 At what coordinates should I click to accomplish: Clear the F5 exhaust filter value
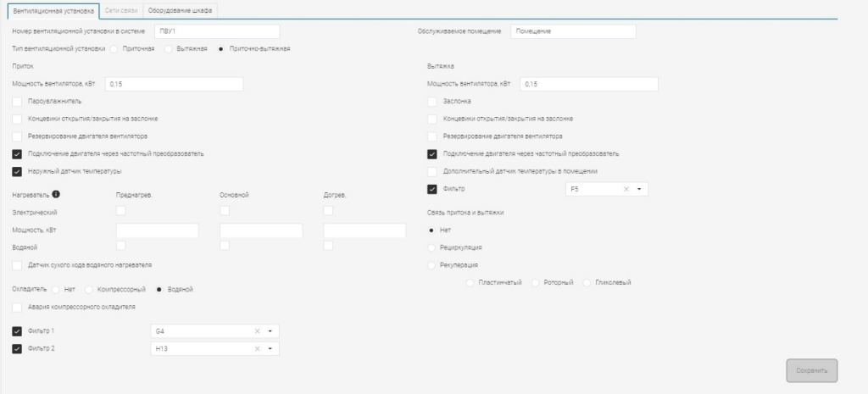(x=626, y=189)
